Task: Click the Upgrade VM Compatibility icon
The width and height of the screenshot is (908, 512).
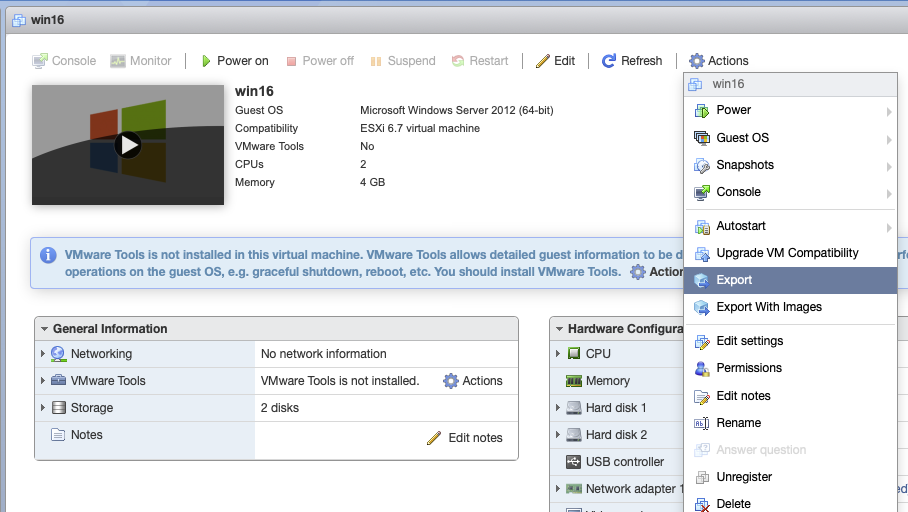Action: point(702,253)
